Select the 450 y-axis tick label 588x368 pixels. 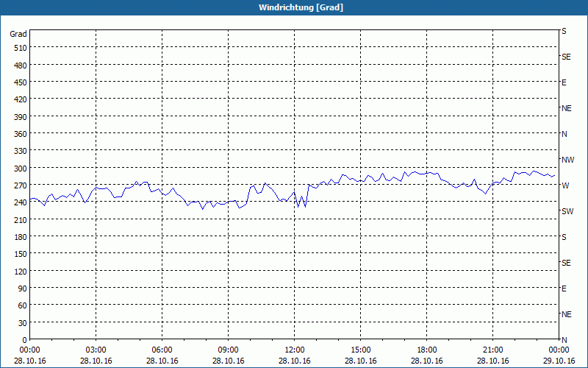[21, 82]
